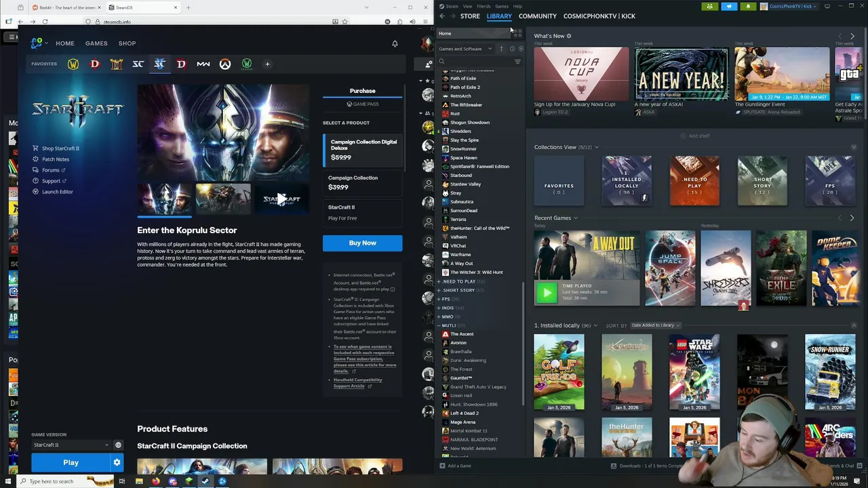This screenshot has width=868, height=488.
Task: Select Modern Warfare MW icon in favorites
Action: point(203,64)
